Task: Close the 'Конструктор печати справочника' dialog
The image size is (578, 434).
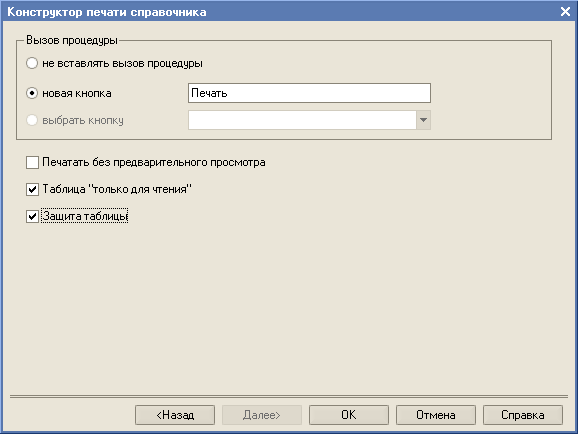Action: [x=565, y=11]
